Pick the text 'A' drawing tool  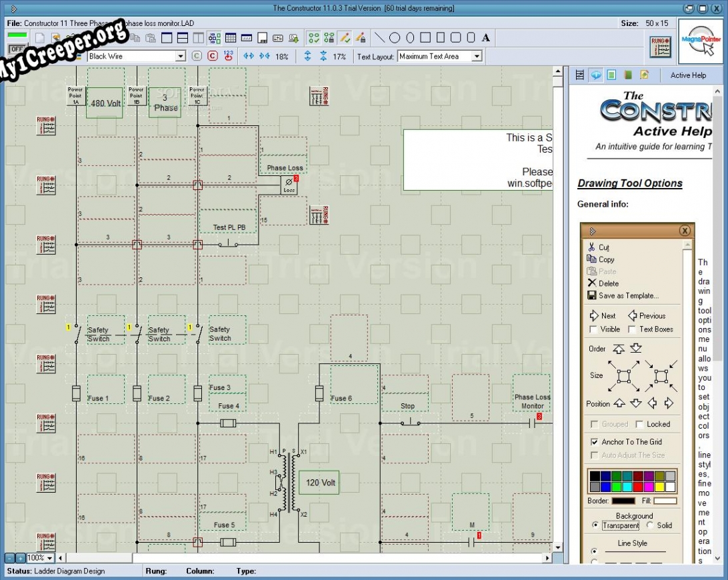[486, 38]
